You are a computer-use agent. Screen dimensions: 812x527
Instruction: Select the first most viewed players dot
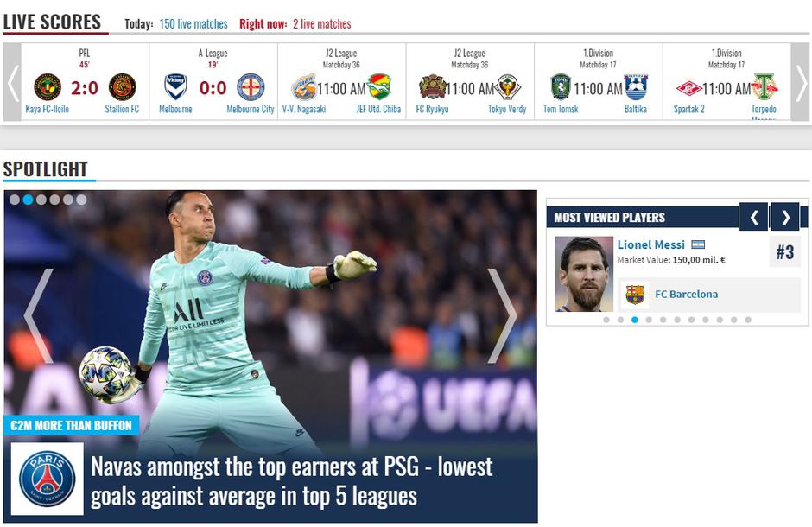tap(606, 320)
